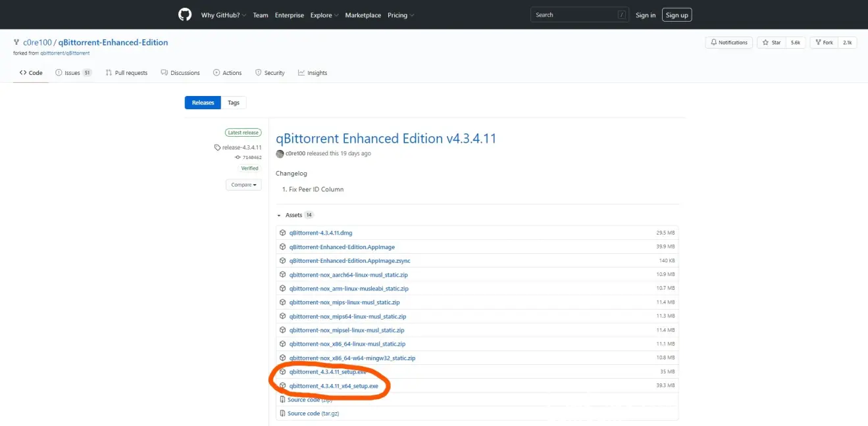Open the Insights tab
Viewport: 868px width, 426px height.
tap(313, 73)
